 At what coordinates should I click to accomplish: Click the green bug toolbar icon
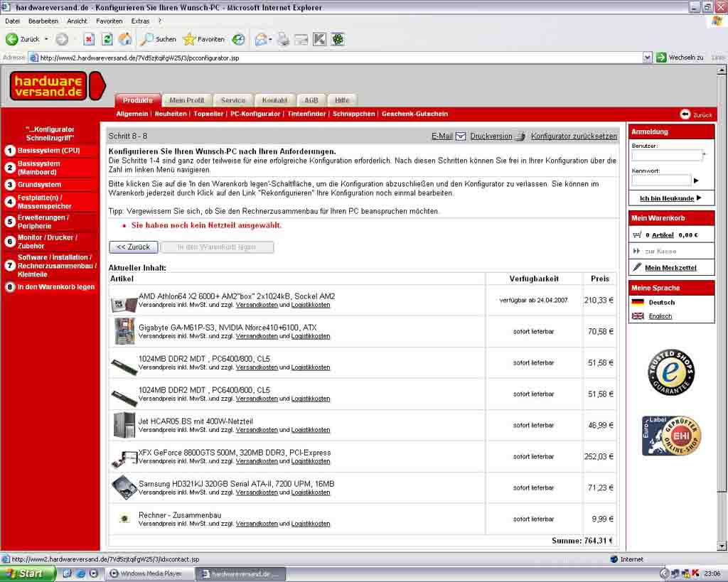tap(338, 40)
